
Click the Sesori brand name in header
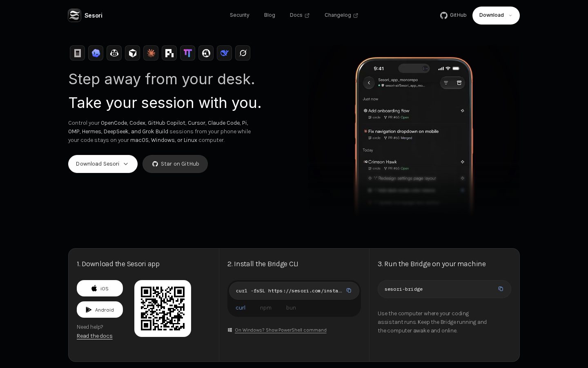tap(93, 16)
